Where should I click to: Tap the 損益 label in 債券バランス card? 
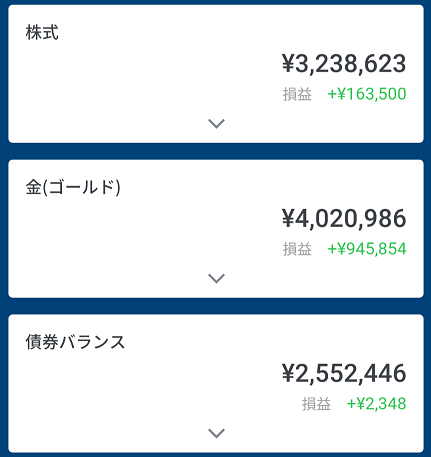(317, 404)
